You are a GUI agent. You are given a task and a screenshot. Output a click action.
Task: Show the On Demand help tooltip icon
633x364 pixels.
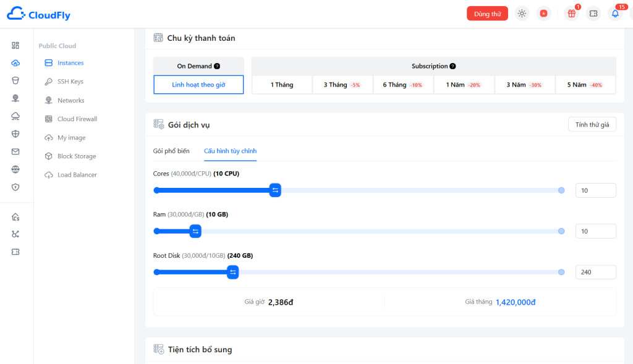217,66
